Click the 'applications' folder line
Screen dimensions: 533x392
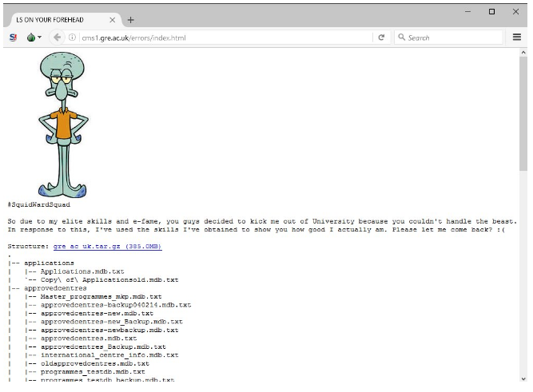49,263
